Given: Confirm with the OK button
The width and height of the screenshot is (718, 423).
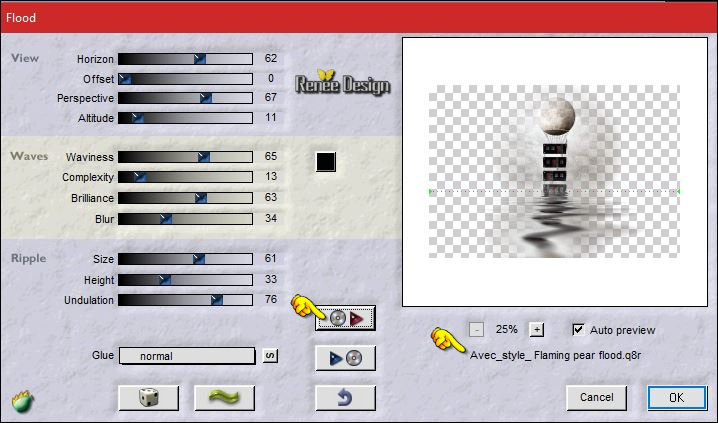Looking at the screenshot, I should click(x=677, y=397).
